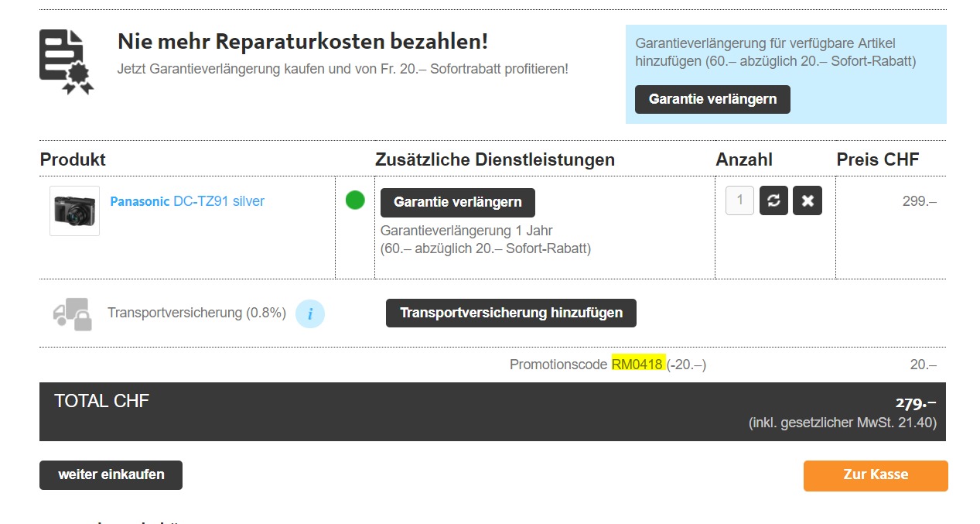Click the Nie mehr Reparaturkosten bezahlen heading
Image resolution: width=980 pixels, height=524 pixels.
pos(302,42)
